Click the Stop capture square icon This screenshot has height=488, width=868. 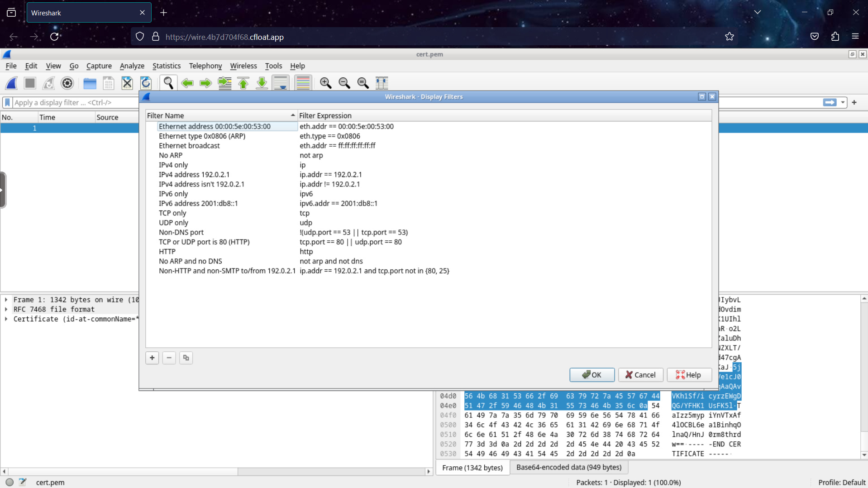[30, 83]
